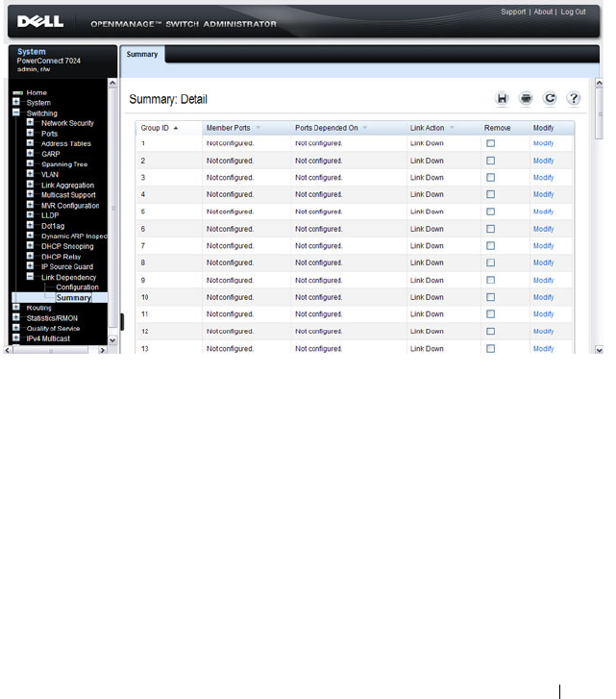The image size is (616, 699).
Task: Open Member Ports column sort arrow
Action: coord(258,128)
